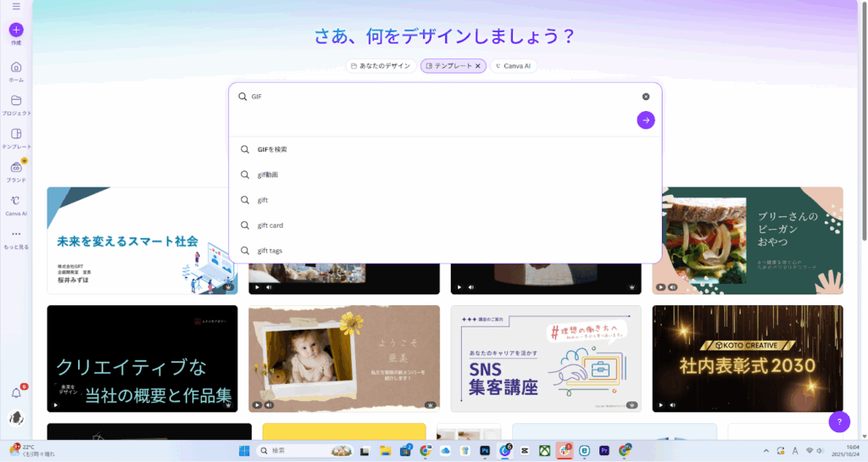
Task: Select the あなたのデザイン tab
Action: (380, 66)
